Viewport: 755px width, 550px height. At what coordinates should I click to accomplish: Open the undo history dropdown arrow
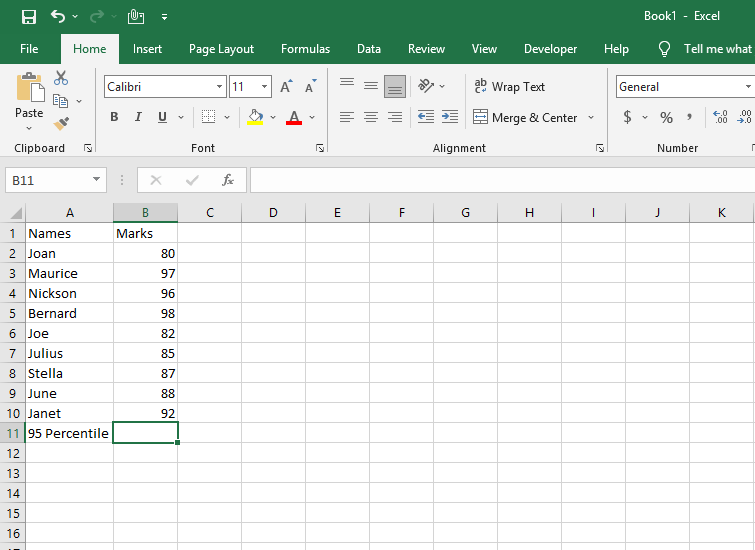coord(75,17)
